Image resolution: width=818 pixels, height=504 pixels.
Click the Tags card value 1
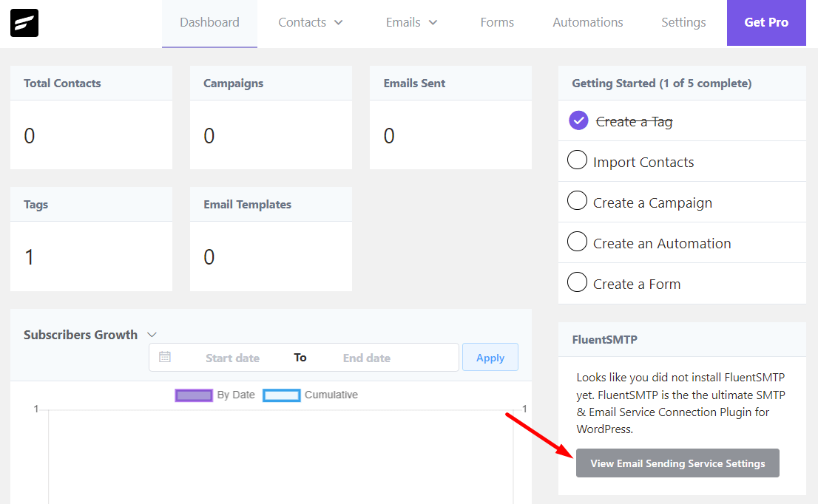pos(30,257)
